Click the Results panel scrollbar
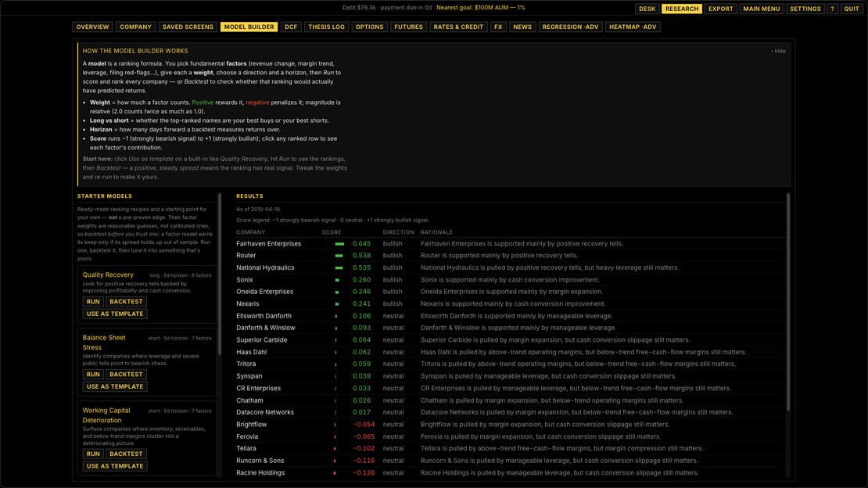Viewport: 868px width, 488px height. (788, 302)
